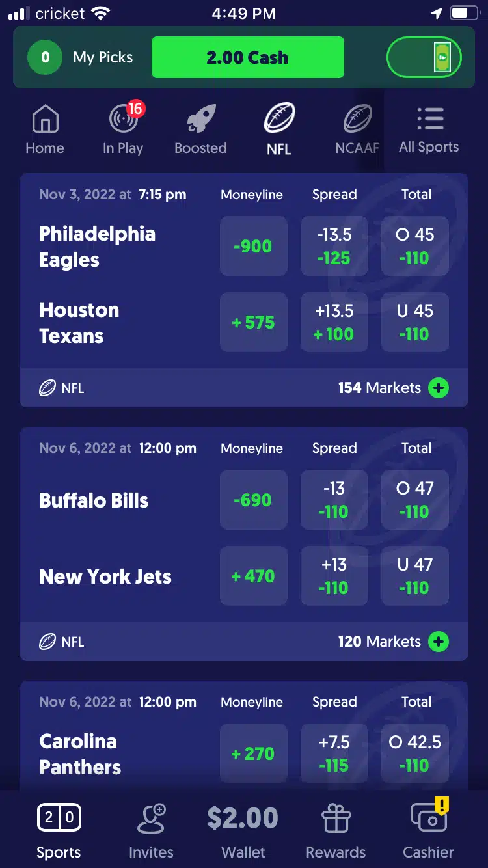Image resolution: width=488 pixels, height=868 pixels.
Task: Select Over 42.5 total for Panthers
Action: click(x=415, y=753)
